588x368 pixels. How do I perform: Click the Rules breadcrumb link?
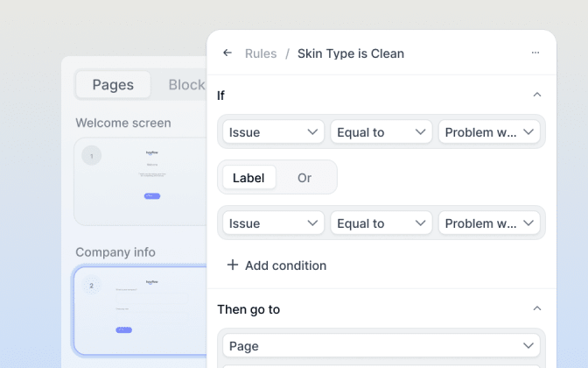[x=261, y=53]
